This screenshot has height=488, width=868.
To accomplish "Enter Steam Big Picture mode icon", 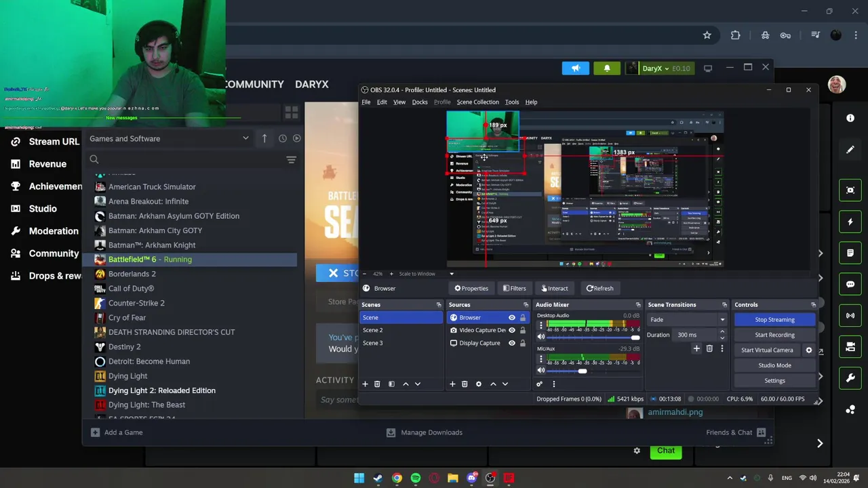I will [708, 68].
